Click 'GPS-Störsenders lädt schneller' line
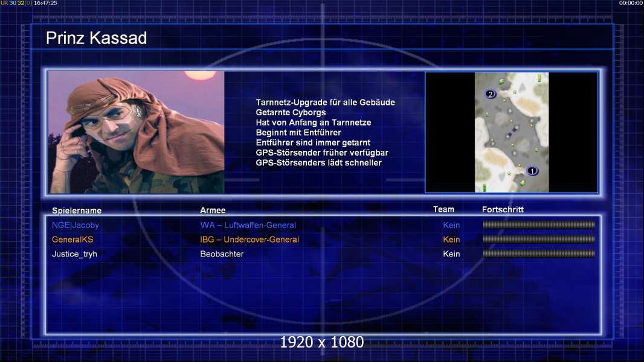This screenshot has height=362, width=644. pyautogui.click(x=319, y=163)
